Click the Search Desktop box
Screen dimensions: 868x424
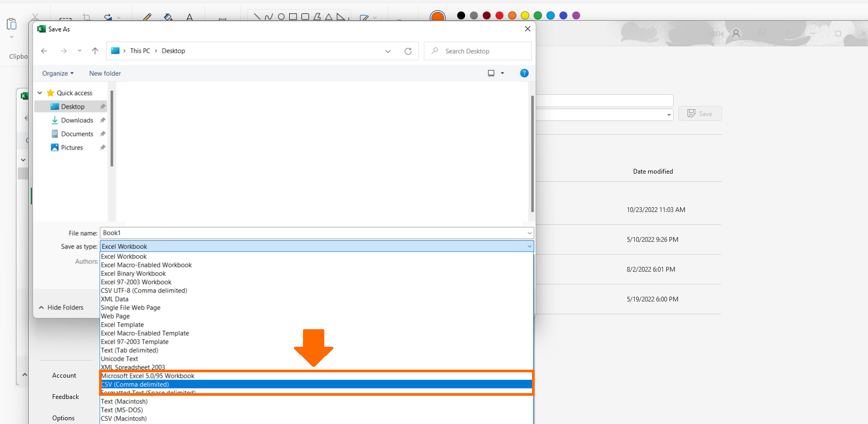tap(478, 51)
